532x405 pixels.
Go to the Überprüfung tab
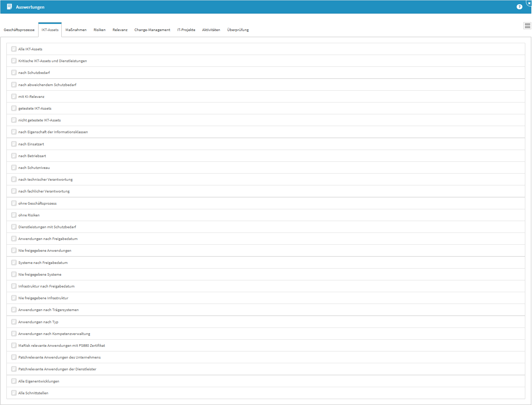(238, 30)
